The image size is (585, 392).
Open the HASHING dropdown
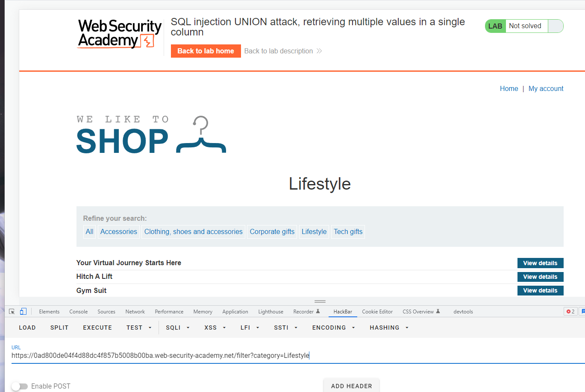tap(389, 328)
